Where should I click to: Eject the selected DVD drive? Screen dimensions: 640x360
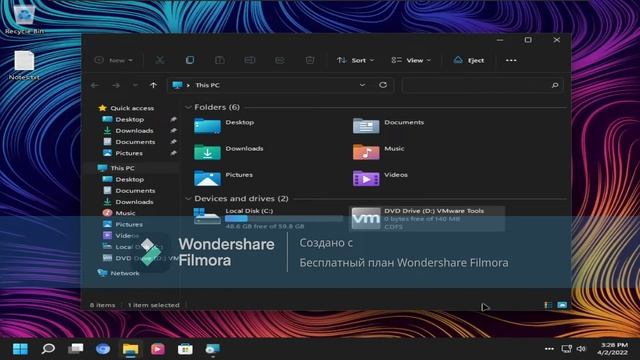(469, 60)
